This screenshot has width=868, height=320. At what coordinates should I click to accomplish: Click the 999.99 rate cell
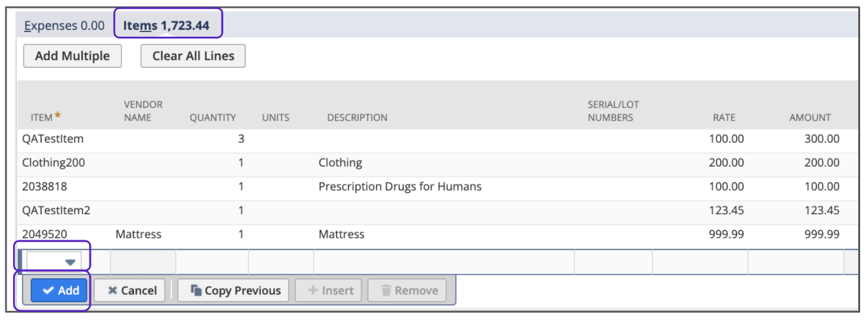[726, 234]
